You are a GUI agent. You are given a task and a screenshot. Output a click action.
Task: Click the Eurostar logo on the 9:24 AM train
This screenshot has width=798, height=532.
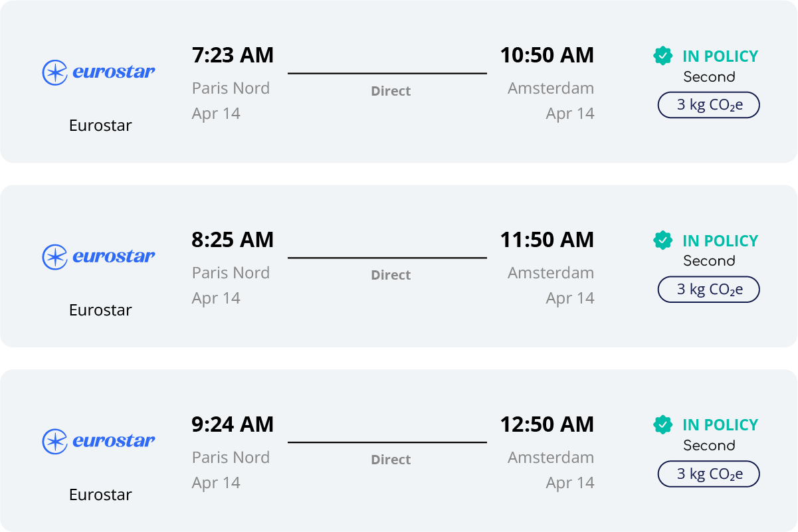click(x=98, y=441)
